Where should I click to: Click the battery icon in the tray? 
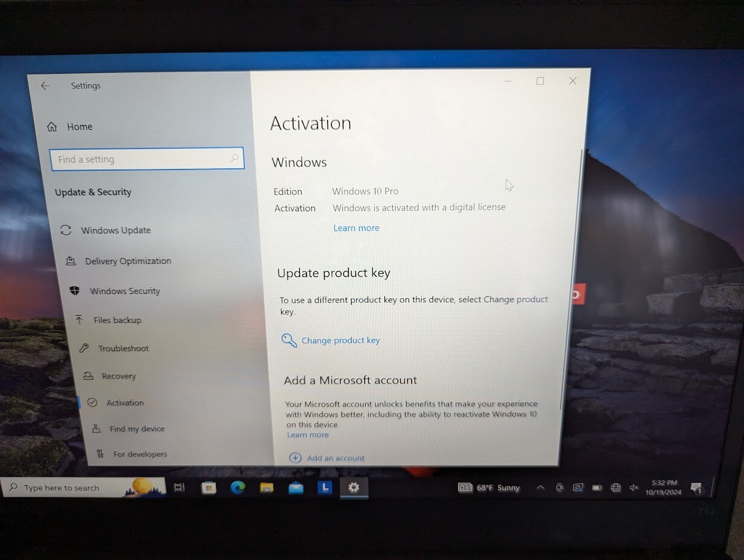pos(597,488)
